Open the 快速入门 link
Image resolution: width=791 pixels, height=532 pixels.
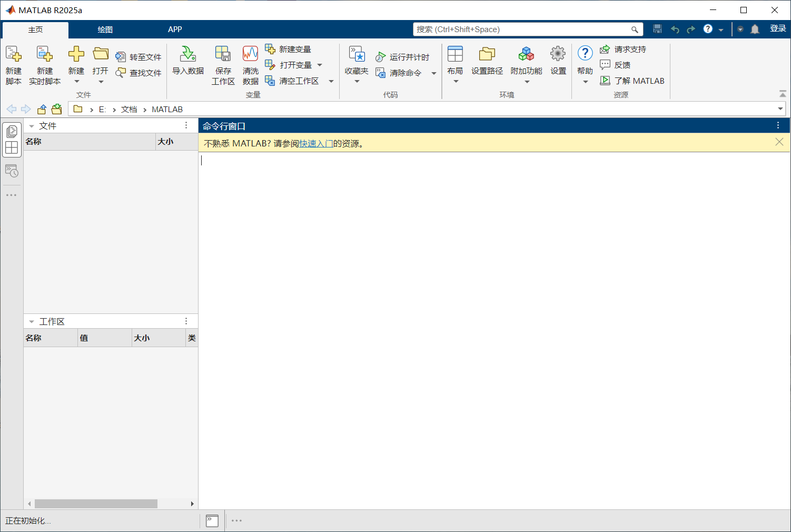pyautogui.click(x=316, y=143)
